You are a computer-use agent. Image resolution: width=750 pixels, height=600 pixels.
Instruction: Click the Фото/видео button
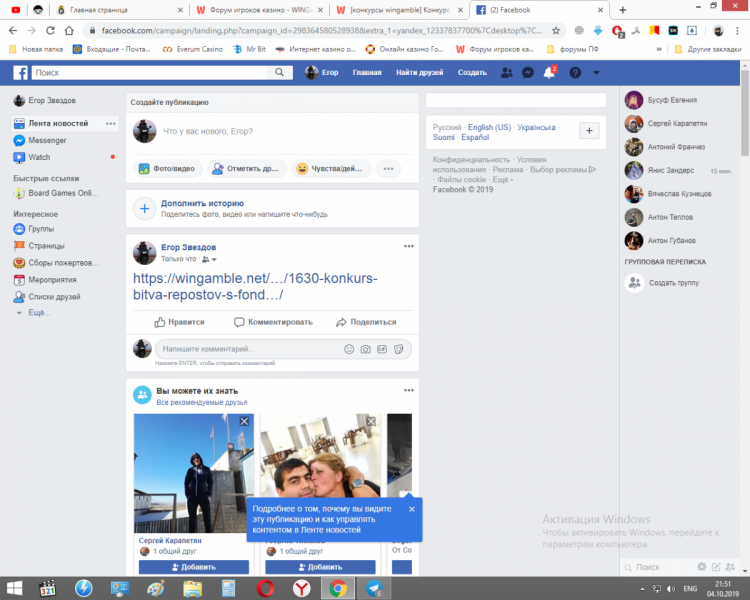[167, 168]
